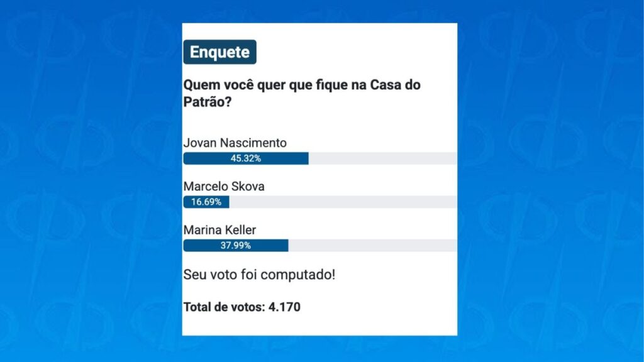This screenshot has height=362, width=644.
Task: Click the gray unfilled part of Marina Keller's bar
Action: click(372, 246)
